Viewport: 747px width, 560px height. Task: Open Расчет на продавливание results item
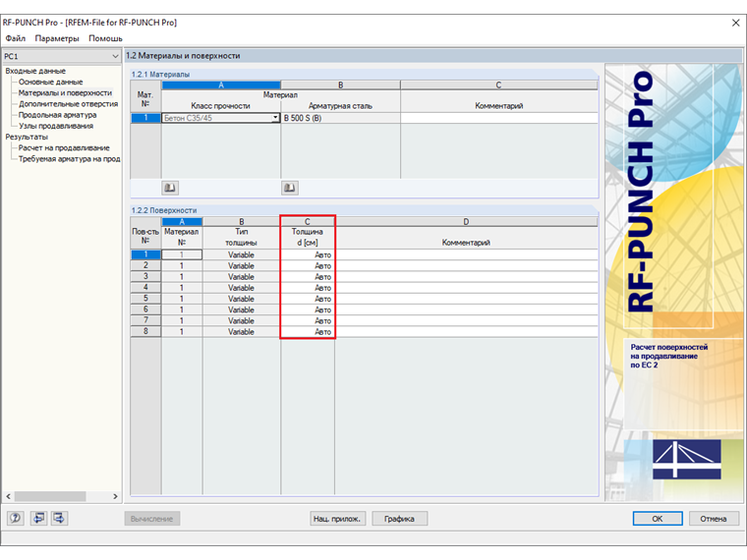pos(64,147)
